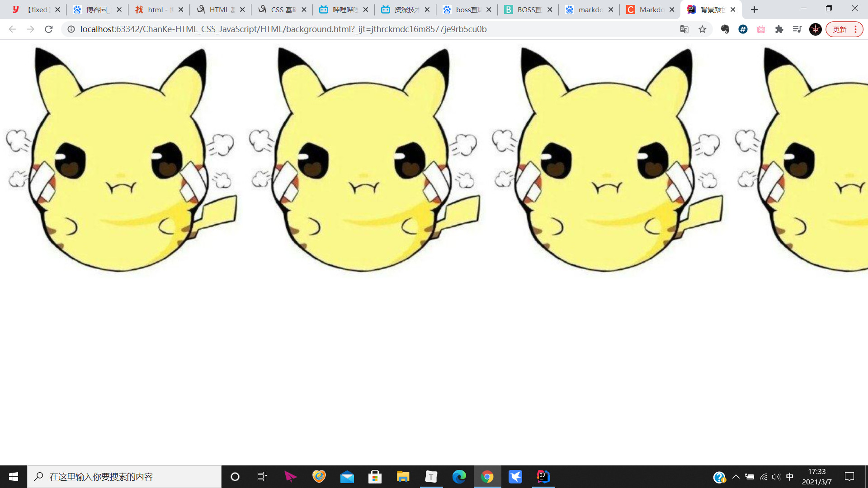This screenshot has width=868, height=488.
Task: Click the blue hash extension icon
Action: click(x=743, y=29)
